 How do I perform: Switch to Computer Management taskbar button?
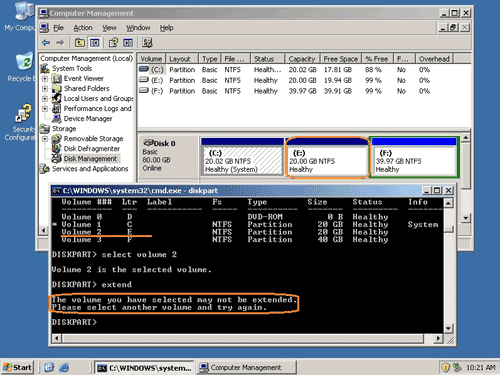246,367
